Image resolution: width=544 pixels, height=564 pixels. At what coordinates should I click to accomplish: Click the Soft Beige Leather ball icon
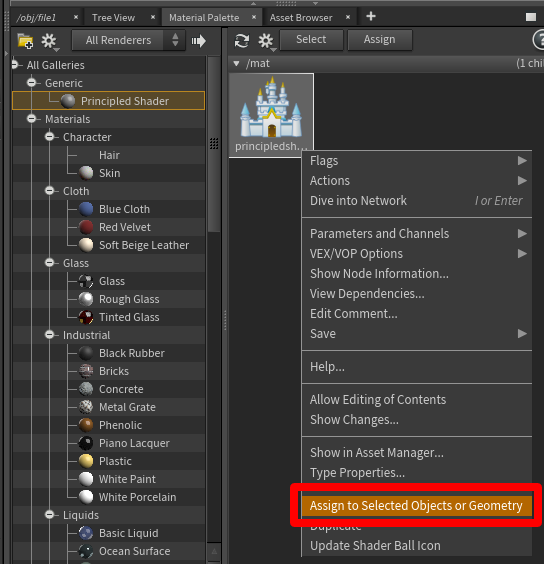click(86, 245)
